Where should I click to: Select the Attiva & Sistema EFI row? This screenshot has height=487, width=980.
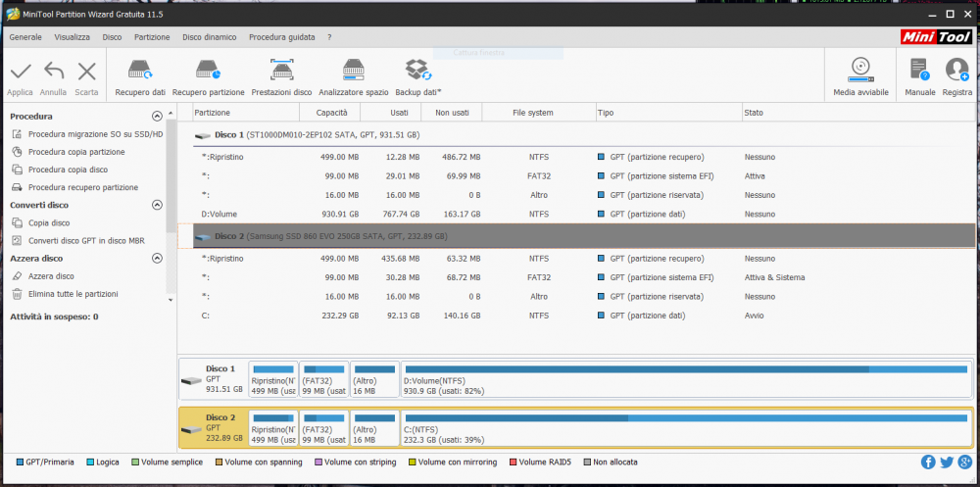584,277
